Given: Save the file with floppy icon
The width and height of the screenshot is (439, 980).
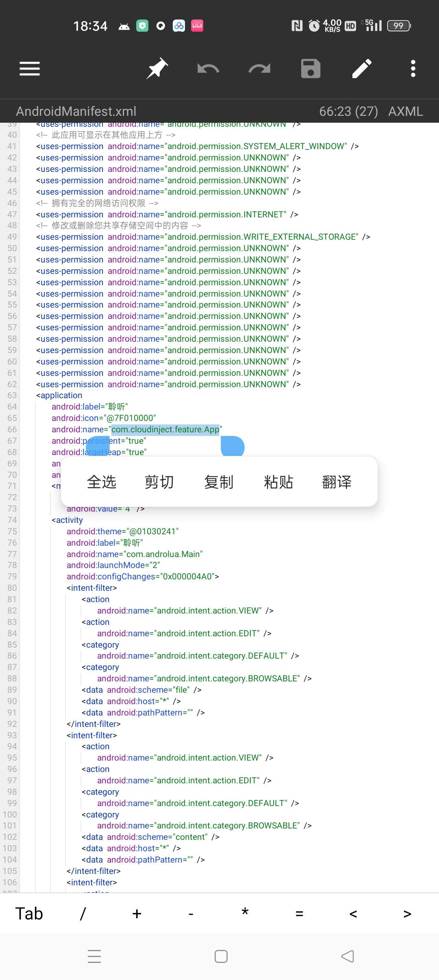Looking at the screenshot, I should [x=311, y=69].
